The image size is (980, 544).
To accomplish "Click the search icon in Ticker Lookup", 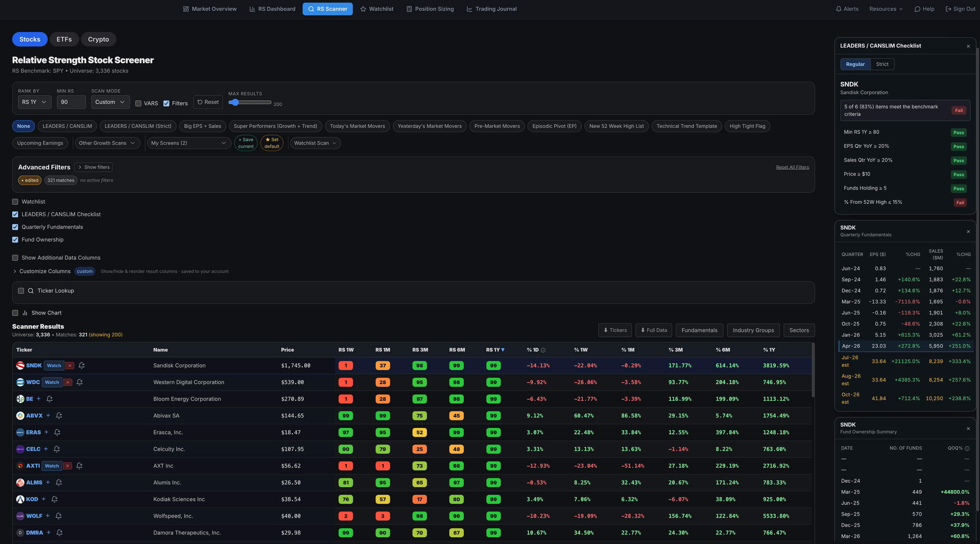I will 31,291.
